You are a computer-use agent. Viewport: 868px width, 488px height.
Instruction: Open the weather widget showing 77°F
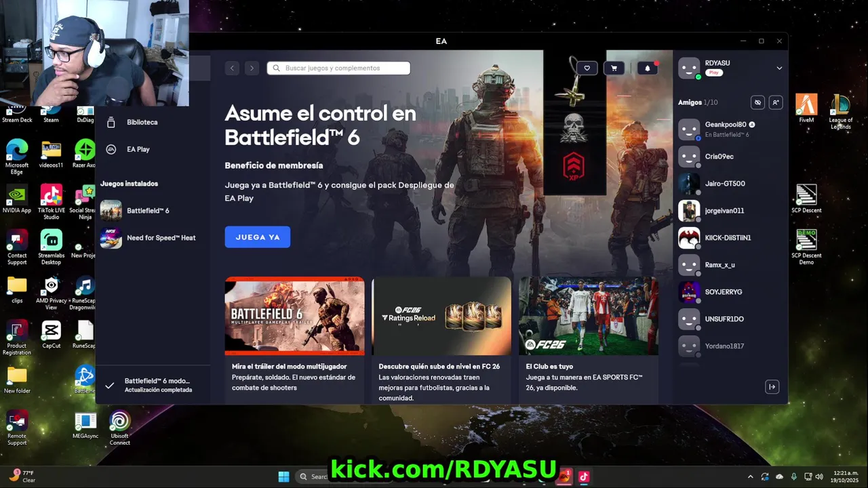click(22, 476)
